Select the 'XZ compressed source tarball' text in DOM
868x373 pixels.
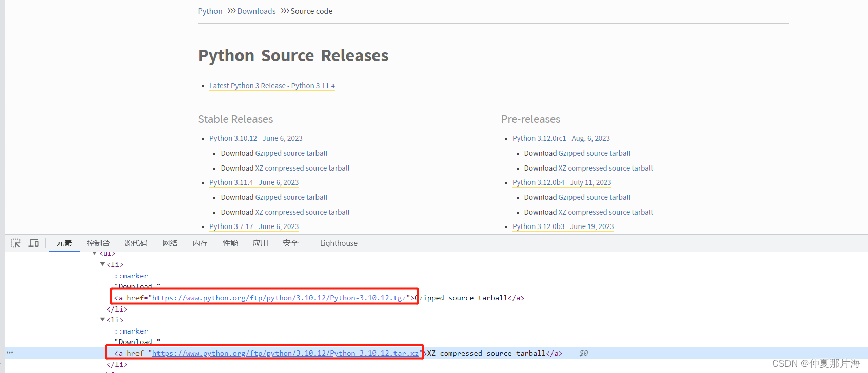(x=486, y=353)
